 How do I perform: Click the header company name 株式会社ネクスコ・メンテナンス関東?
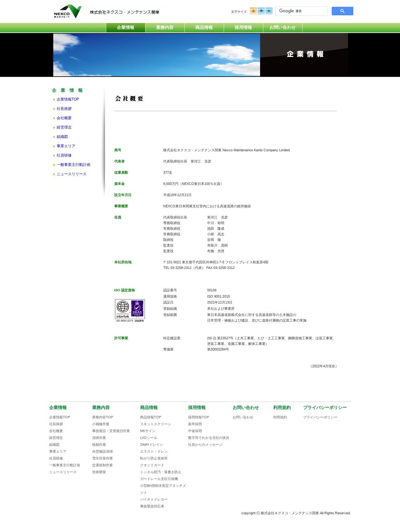coord(125,12)
